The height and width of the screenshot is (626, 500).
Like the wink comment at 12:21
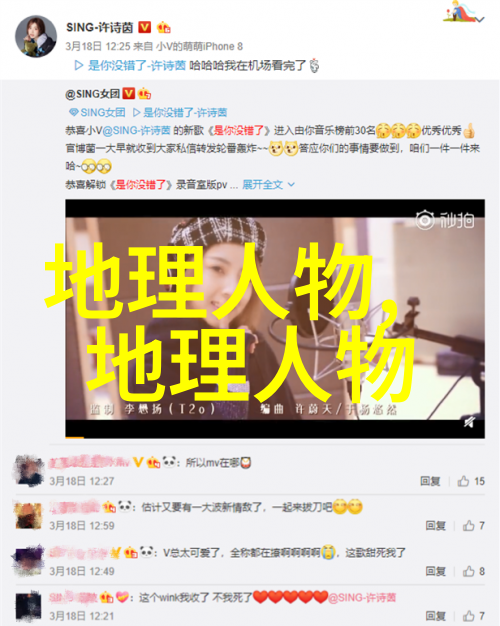pyautogui.click(x=474, y=616)
